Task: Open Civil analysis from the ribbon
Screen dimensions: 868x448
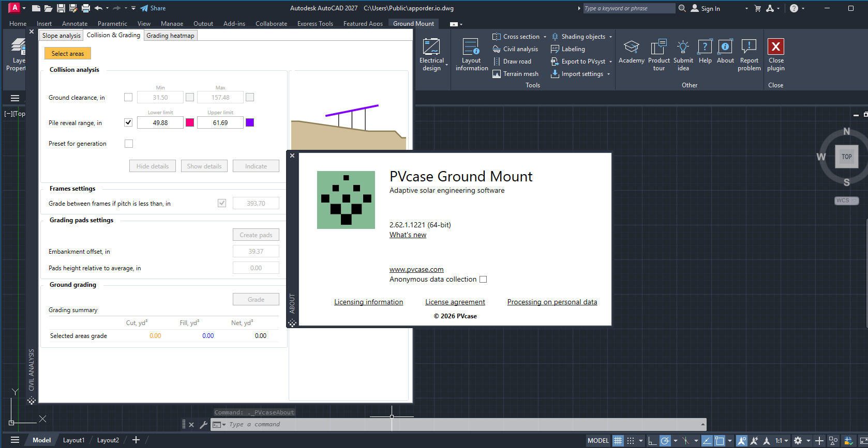Action: tap(515, 49)
